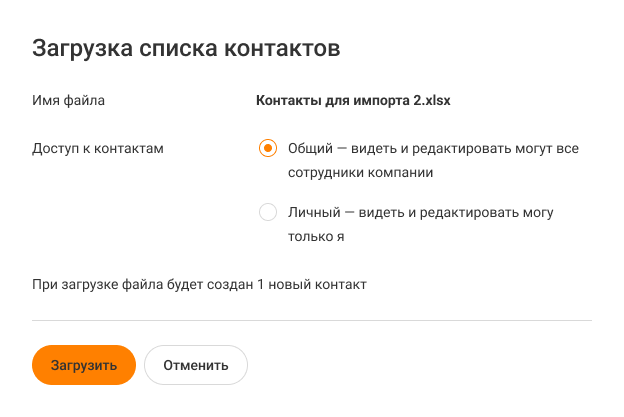This screenshot has height=417, width=624.
Task: Click the text сотрудники компании
Action: click(360, 172)
